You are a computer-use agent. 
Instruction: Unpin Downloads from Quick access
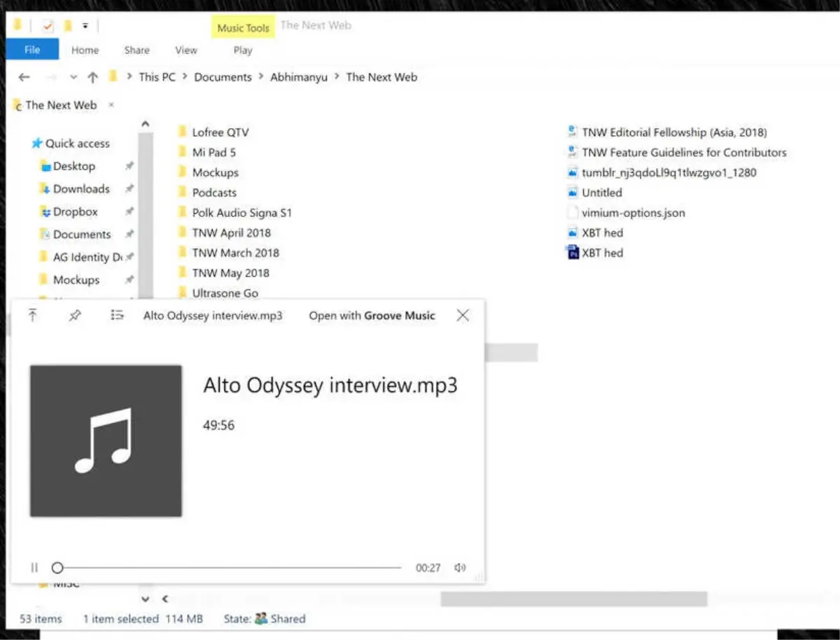[x=129, y=189]
